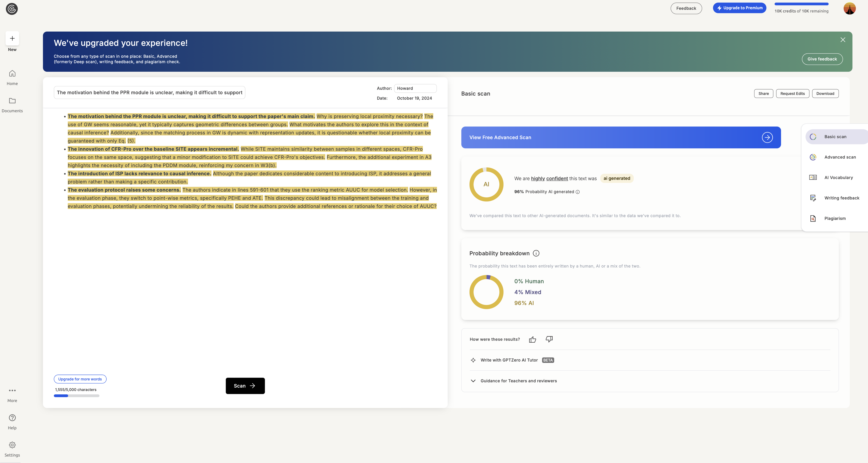This screenshot has height=463, width=868.
Task: Click the thumbs down results icon
Action: click(549, 339)
